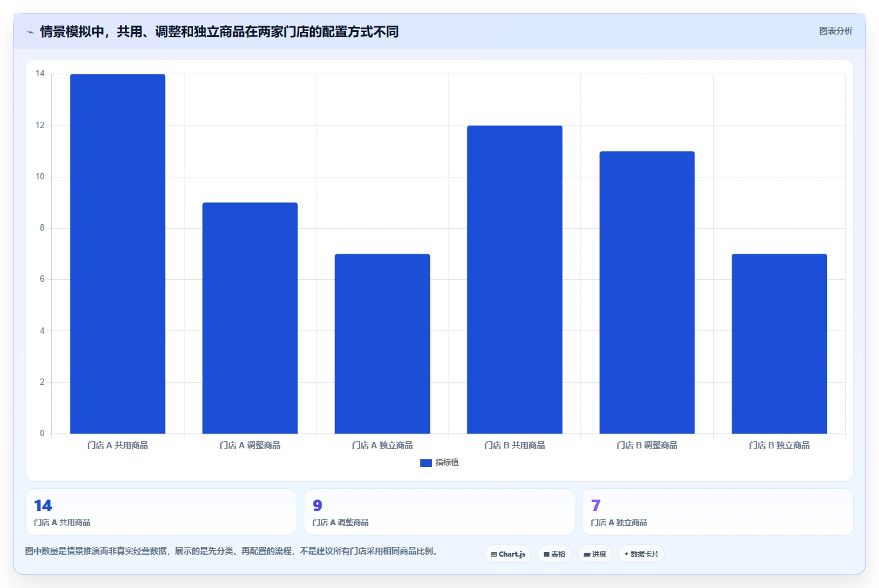Image resolution: width=879 pixels, height=588 pixels.
Task: Click the 门店 A 共用商品 bar
Action: (x=118, y=254)
